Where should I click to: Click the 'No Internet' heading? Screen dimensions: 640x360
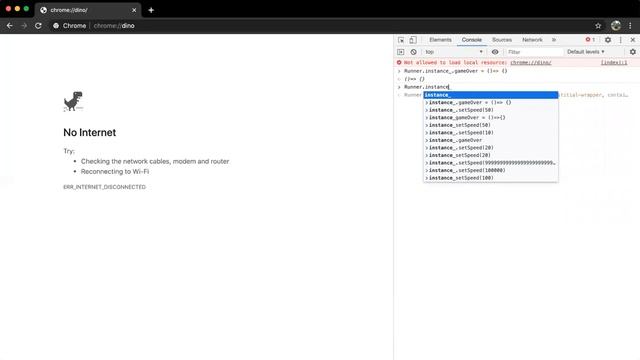click(89, 133)
